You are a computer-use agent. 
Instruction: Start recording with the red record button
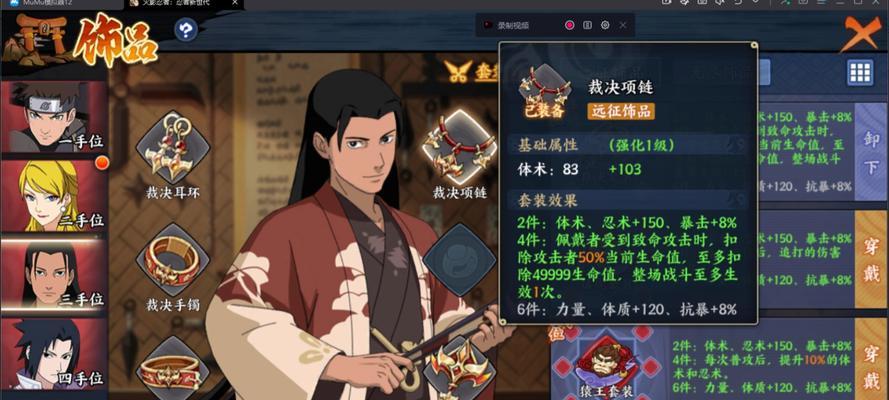tap(570, 25)
